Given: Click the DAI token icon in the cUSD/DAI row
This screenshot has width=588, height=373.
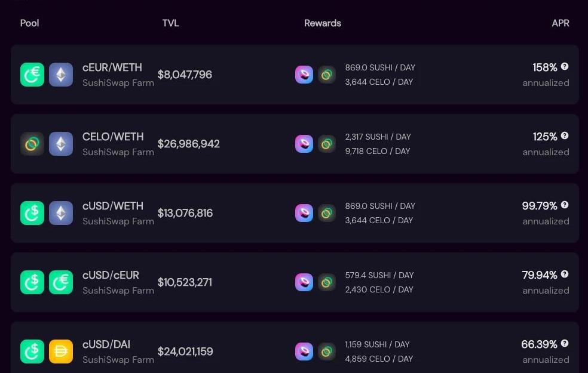Looking at the screenshot, I should [61, 352].
